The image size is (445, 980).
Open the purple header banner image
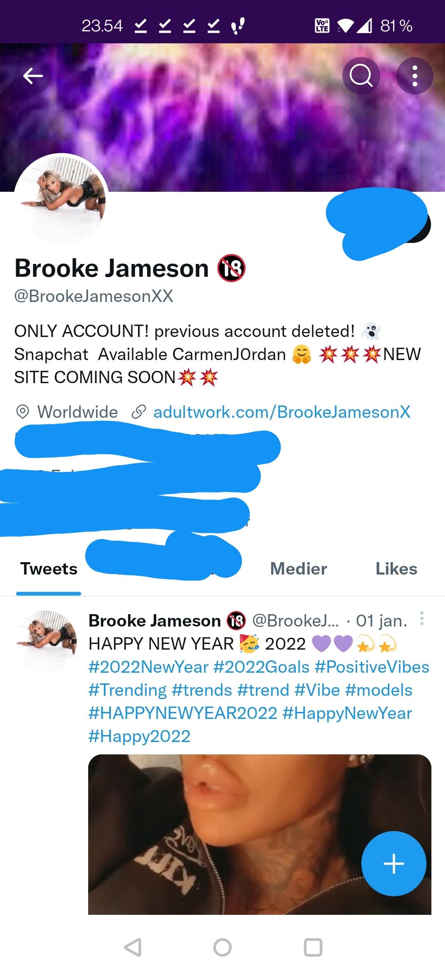[x=222, y=118]
